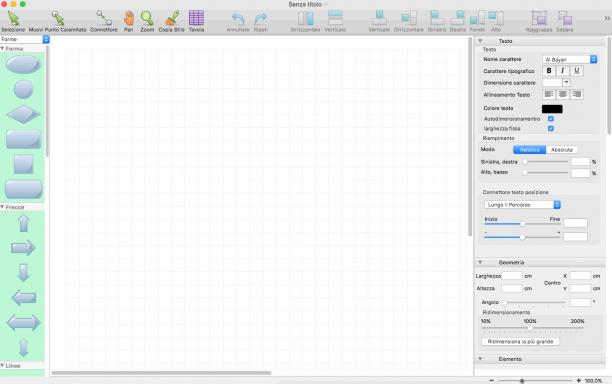Pick the down arrow shape in Frecce
The height and width of the screenshot is (384, 612).
[x=23, y=272]
